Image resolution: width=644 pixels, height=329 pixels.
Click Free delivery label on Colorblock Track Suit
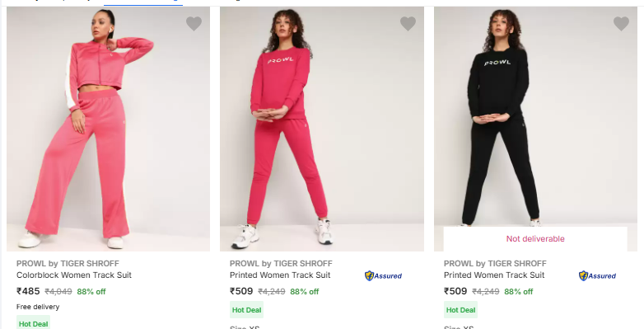click(38, 307)
